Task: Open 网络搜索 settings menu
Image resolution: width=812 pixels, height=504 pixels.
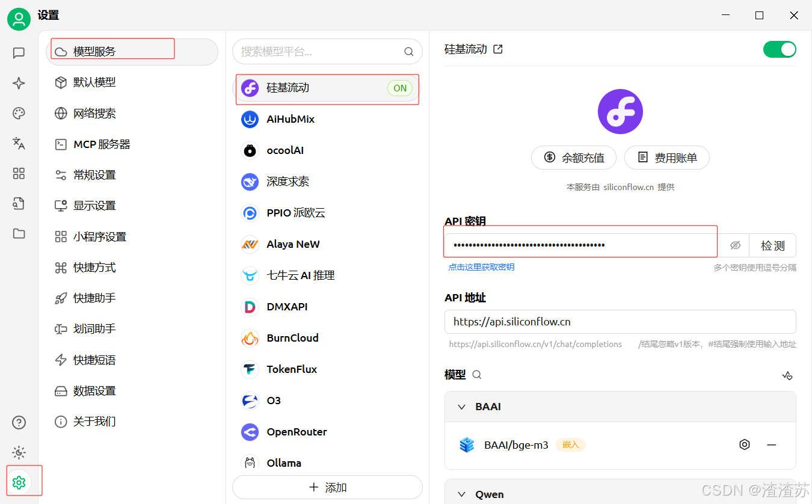Action: pos(132,114)
